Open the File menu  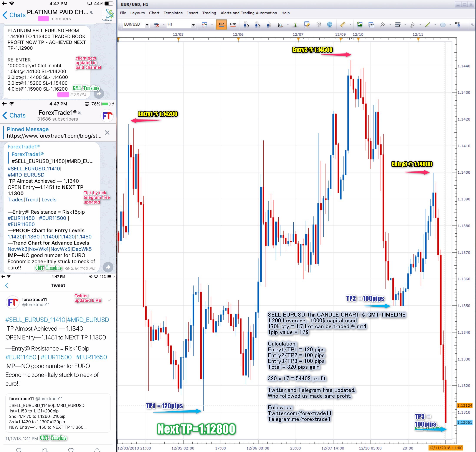(x=123, y=13)
